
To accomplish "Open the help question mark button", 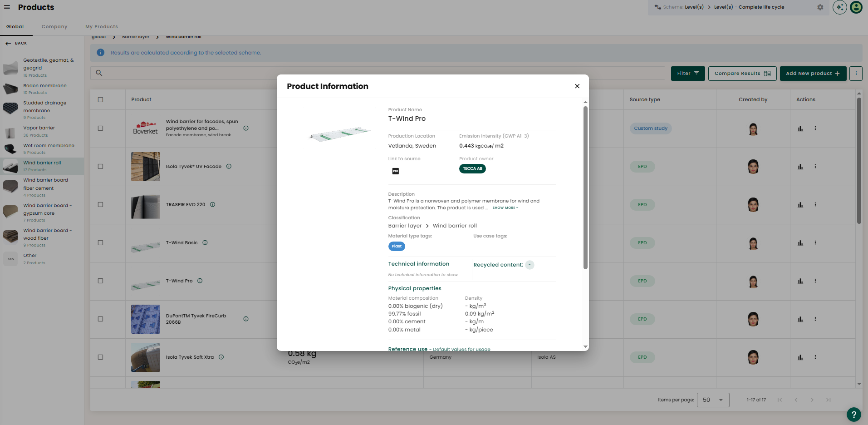I will point(854,414).
